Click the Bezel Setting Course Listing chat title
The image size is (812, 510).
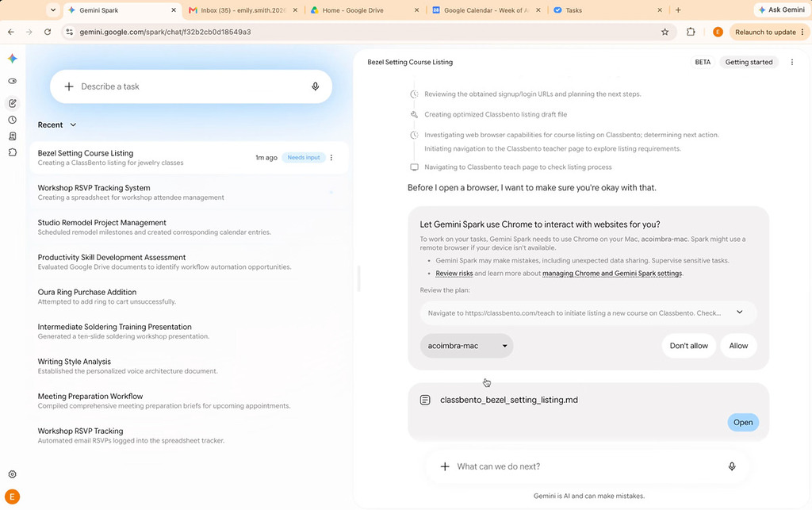click(410, 62)
